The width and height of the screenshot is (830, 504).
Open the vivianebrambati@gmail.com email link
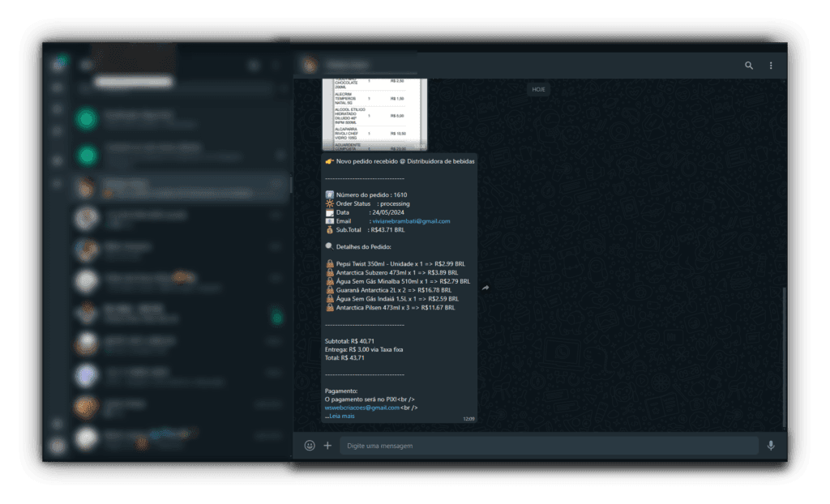[410, 221]
